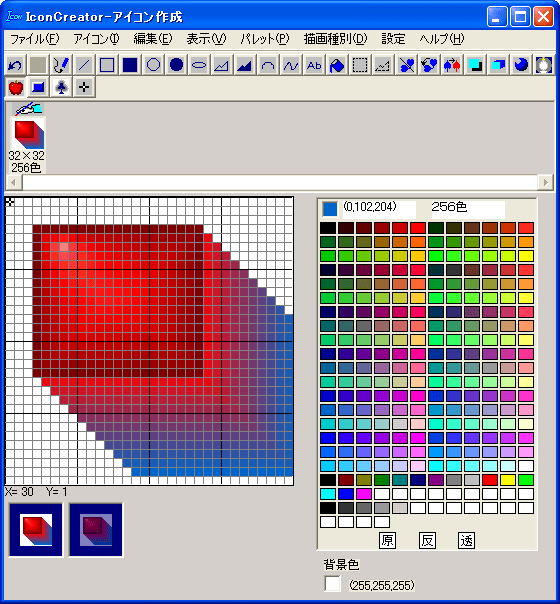The width and height of the screenshot is (560, 604).
Task: Select the outlined rectangle tool
Action: (107, 65)
